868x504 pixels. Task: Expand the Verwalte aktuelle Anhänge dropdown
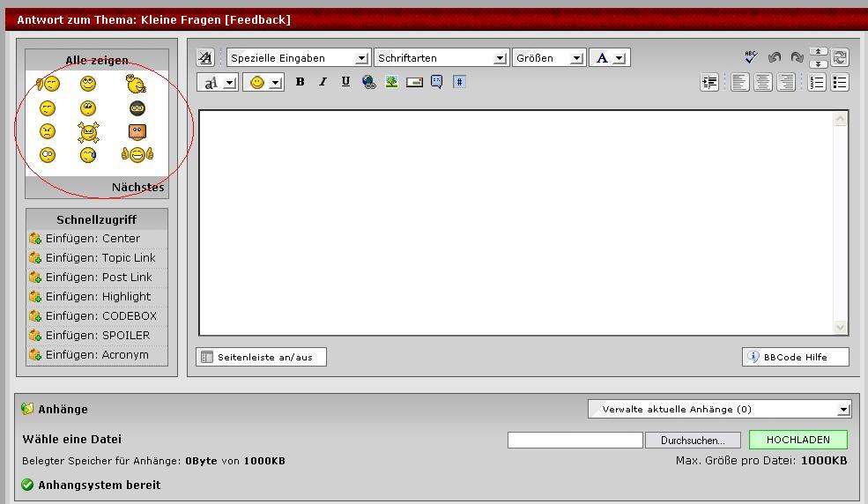pos(843,409)
